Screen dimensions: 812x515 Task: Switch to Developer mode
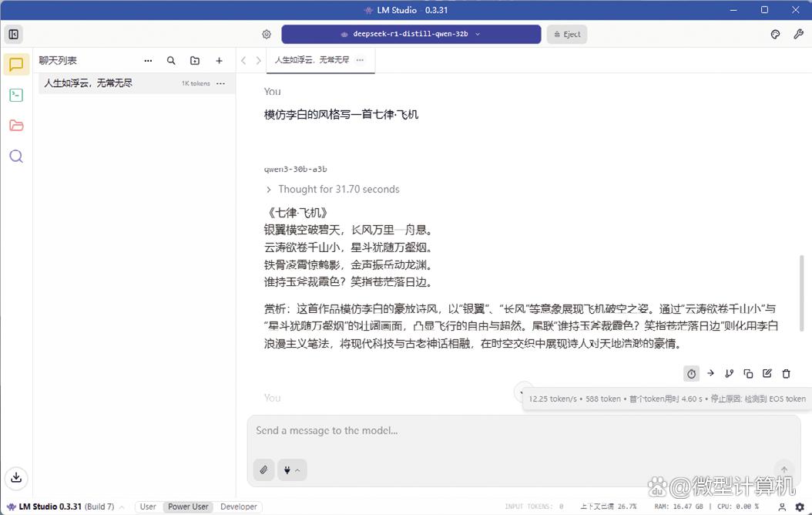(x=238, y=507)
